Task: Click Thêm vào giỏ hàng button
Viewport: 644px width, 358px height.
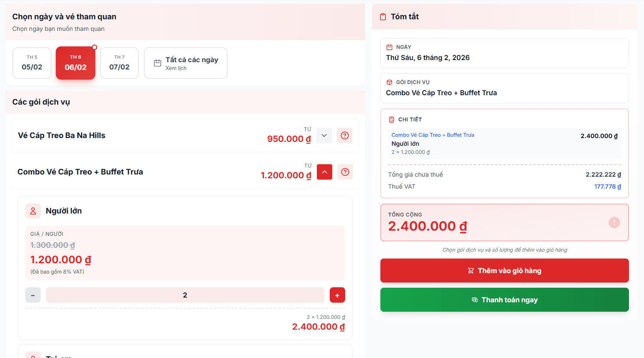Action: 504,271
